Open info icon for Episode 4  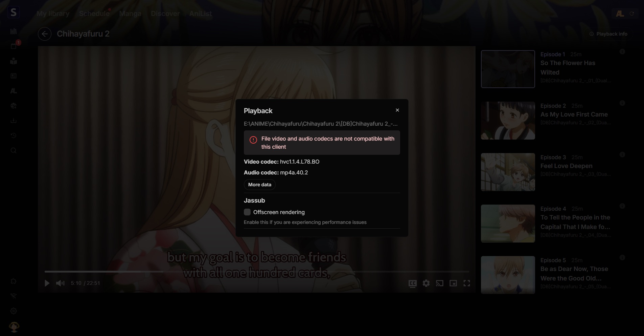[x=622, y=206]
